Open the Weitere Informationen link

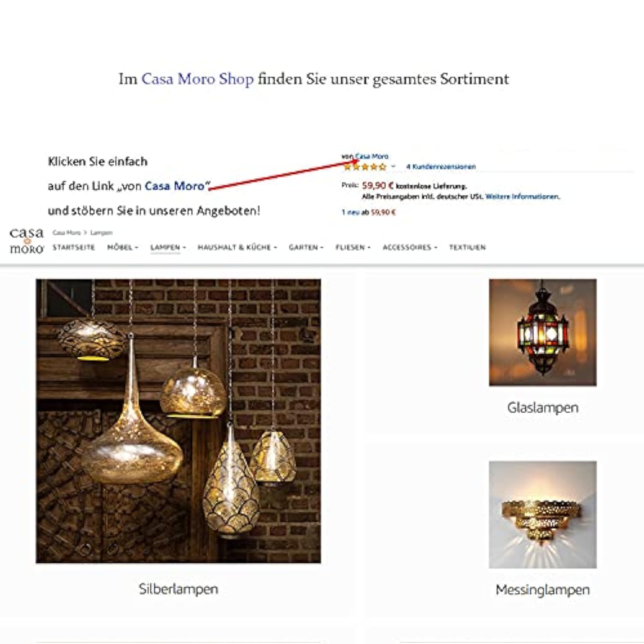pos(522,197)
